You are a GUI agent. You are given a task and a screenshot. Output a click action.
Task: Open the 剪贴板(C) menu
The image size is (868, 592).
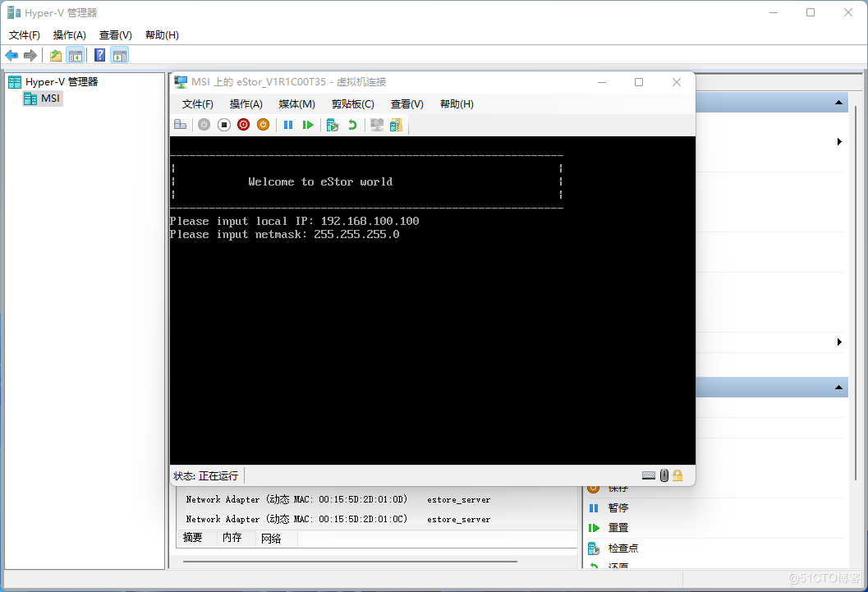[x=352, y=104]
